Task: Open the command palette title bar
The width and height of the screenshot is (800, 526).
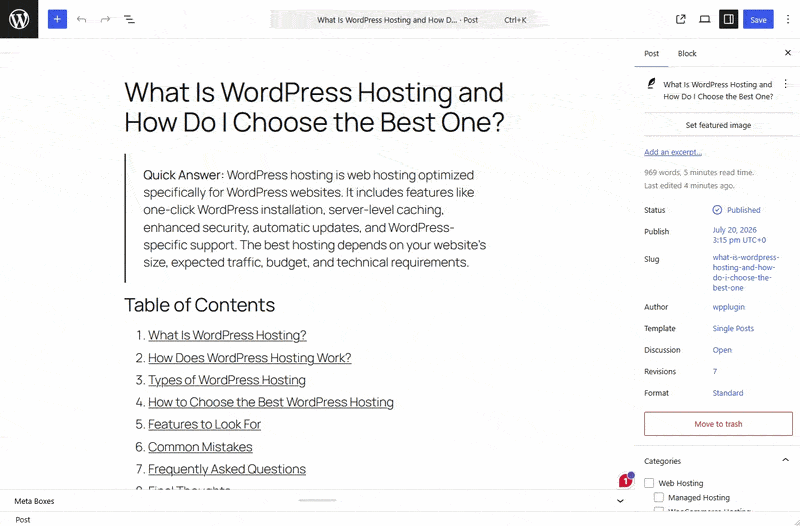Action: (409, 20)
